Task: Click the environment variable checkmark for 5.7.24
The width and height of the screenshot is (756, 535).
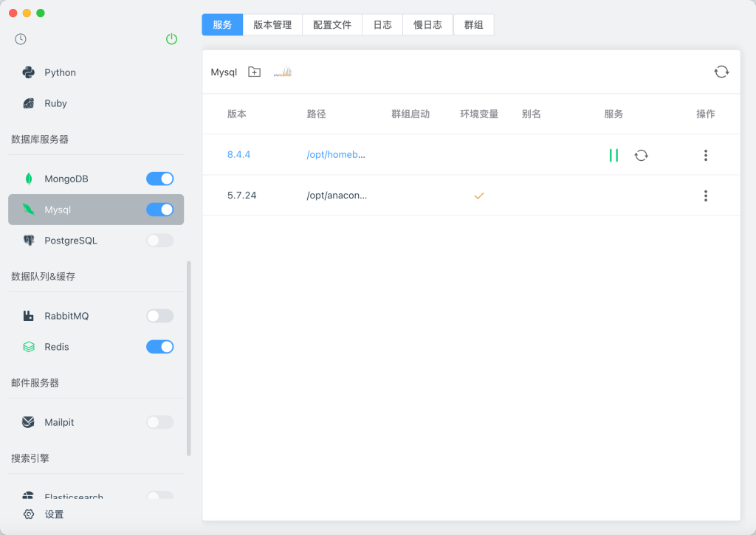Action: [478, 196]
